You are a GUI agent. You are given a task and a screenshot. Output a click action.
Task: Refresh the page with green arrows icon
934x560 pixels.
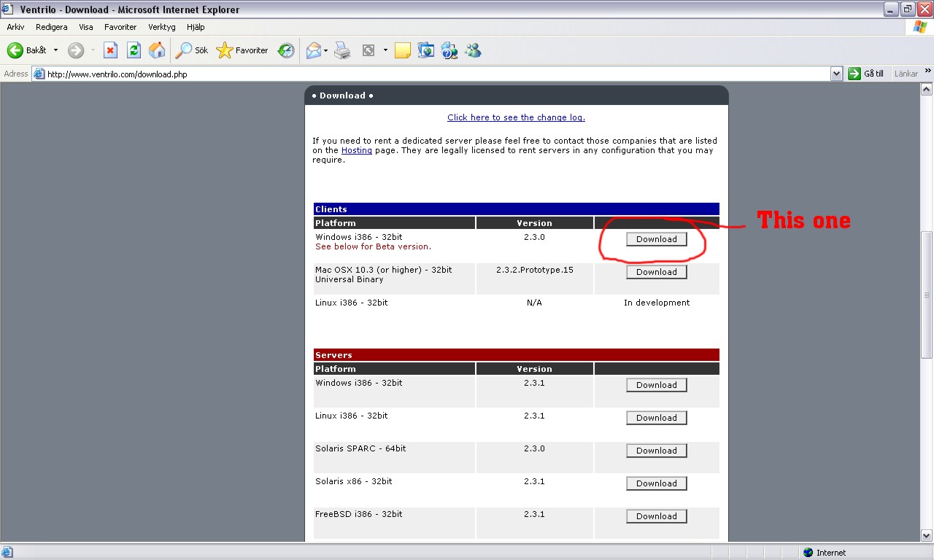pyautogui.click(x=134, y=50)
